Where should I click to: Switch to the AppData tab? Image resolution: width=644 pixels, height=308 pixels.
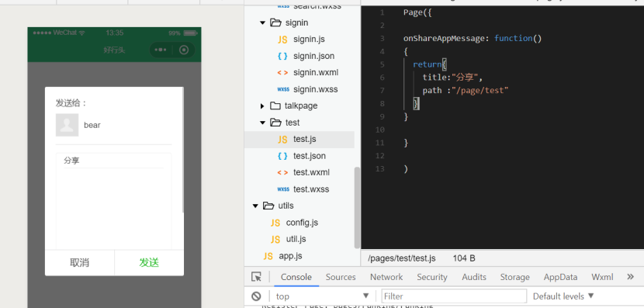tap(561, 277)
